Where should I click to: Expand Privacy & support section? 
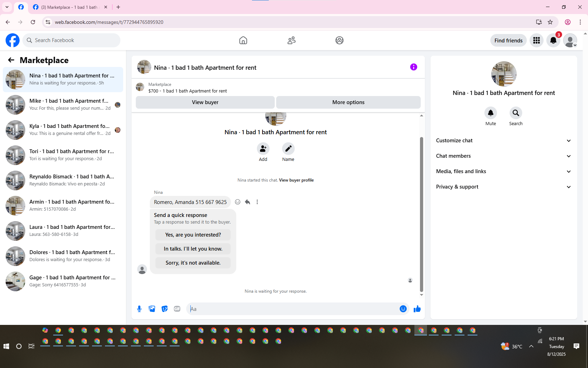[x=504, y=187]
